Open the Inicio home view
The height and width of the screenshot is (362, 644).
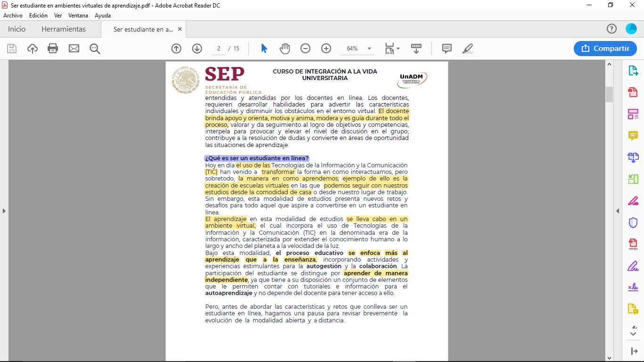pyautogui.click(x=17, y=29)
